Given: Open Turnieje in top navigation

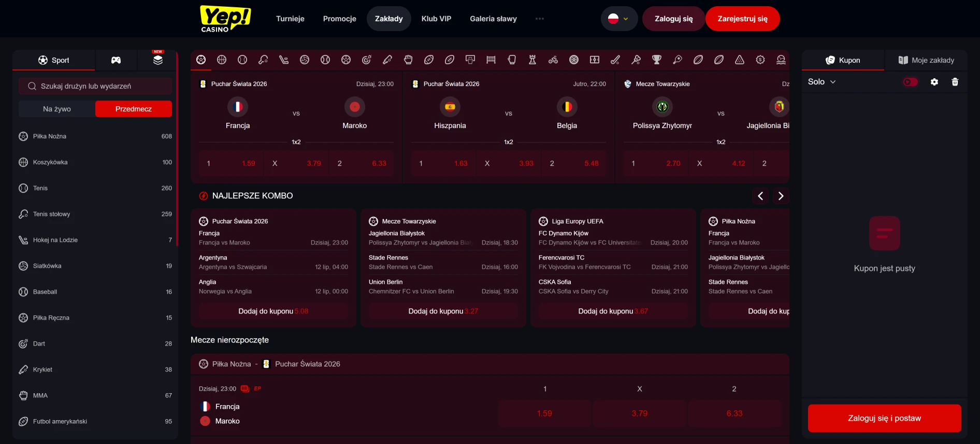Looking at the screenshot, I should tap(290, 19).
